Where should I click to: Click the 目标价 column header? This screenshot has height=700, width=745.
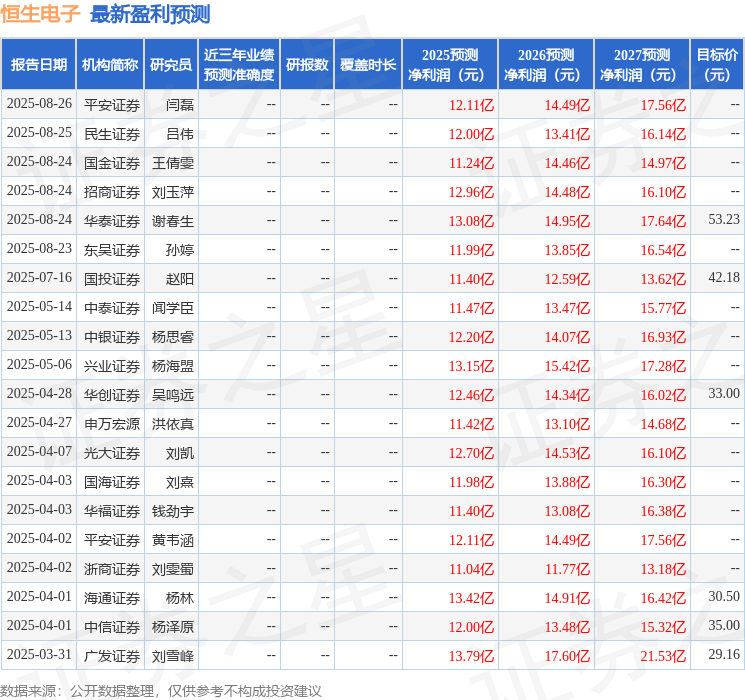point(717,65)
